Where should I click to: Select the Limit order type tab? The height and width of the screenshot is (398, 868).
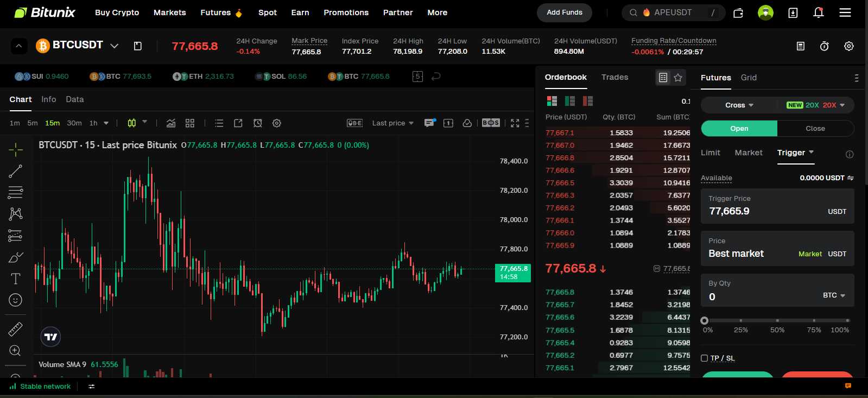(711, 153)
